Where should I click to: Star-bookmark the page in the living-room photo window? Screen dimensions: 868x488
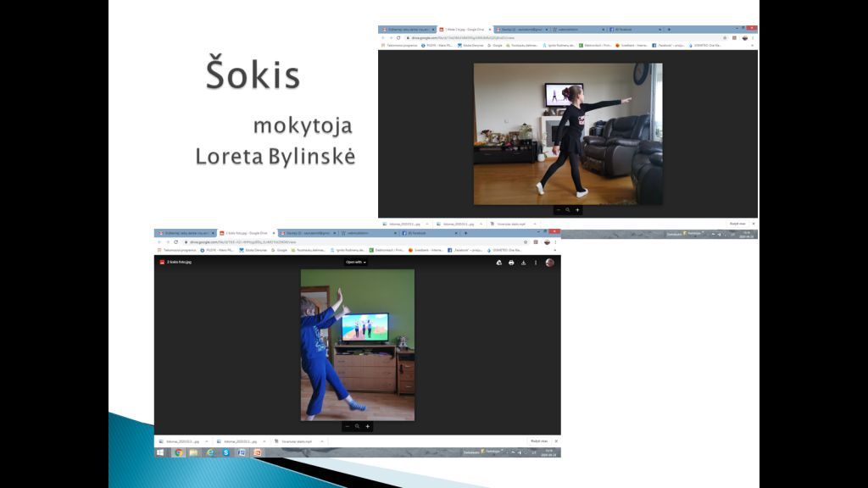point(725,37)
